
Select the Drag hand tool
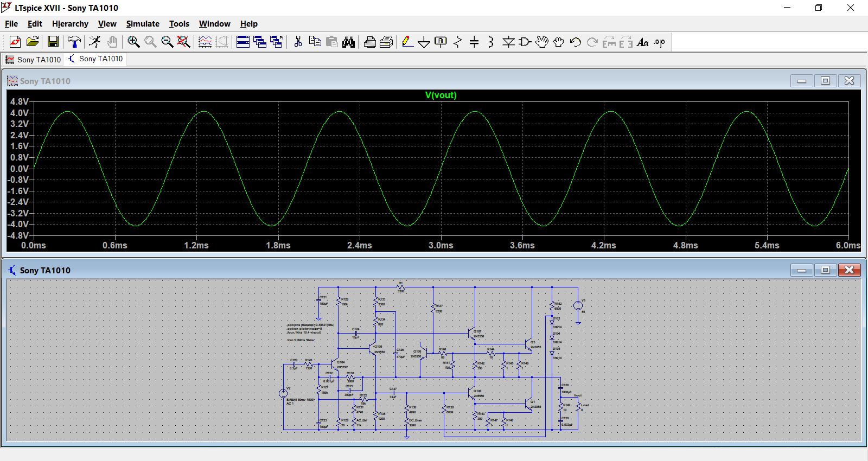click(559, 42)
